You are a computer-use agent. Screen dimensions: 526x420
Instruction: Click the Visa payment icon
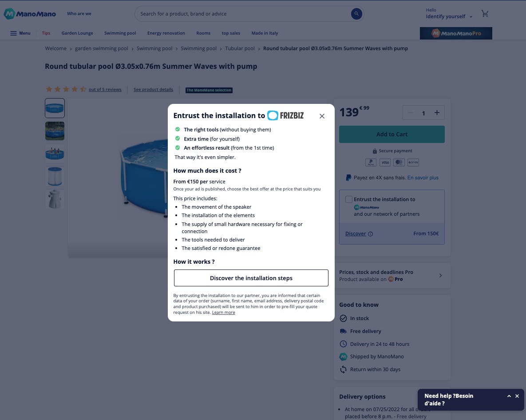click(385, 162)
